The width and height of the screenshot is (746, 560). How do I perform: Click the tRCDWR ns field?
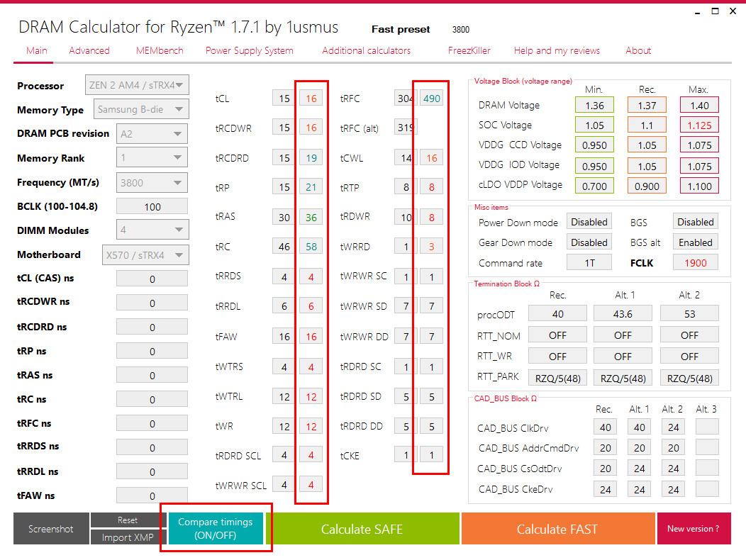152,303
